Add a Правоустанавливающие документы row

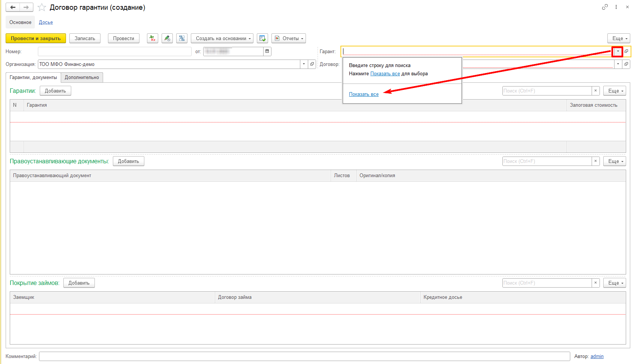pos(129,161)
